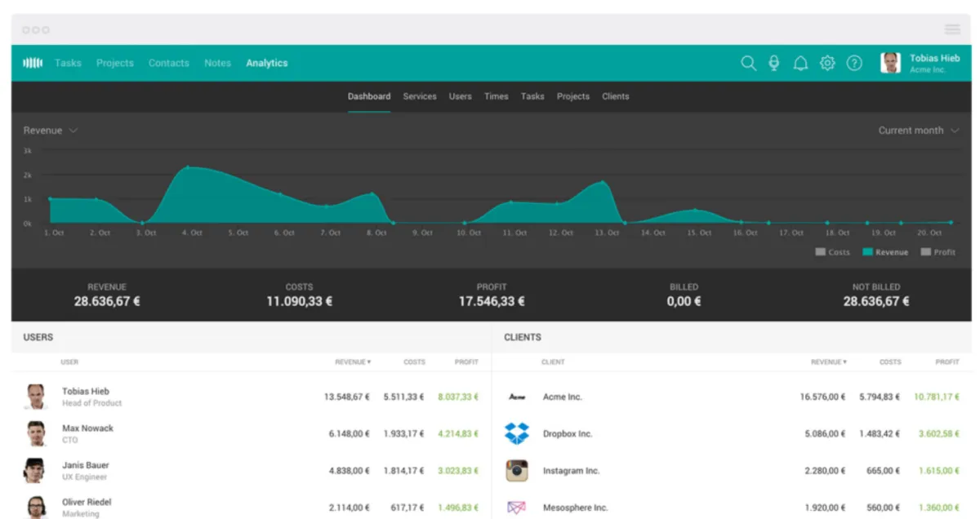Image resolution: width=980 pixels, height=519 pixels.
Task: Click the microphone icon
Action: coord(774,63)
